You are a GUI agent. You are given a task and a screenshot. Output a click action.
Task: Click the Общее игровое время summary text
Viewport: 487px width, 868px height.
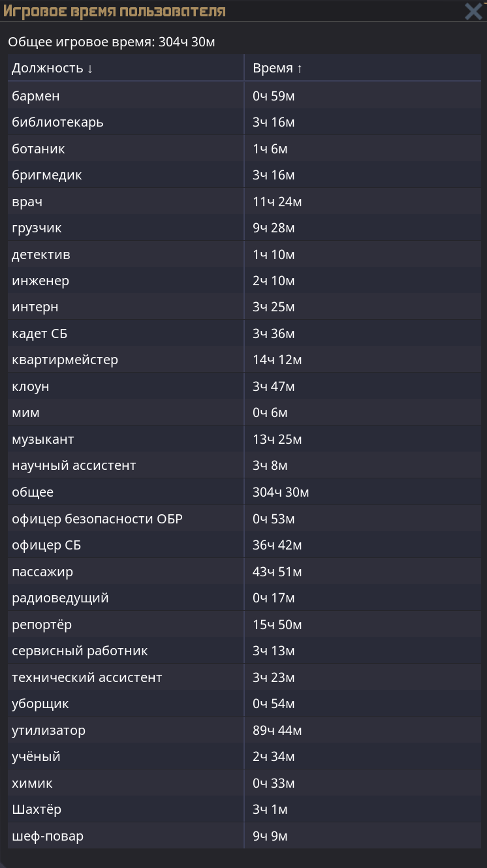click(x=112, y=42)
